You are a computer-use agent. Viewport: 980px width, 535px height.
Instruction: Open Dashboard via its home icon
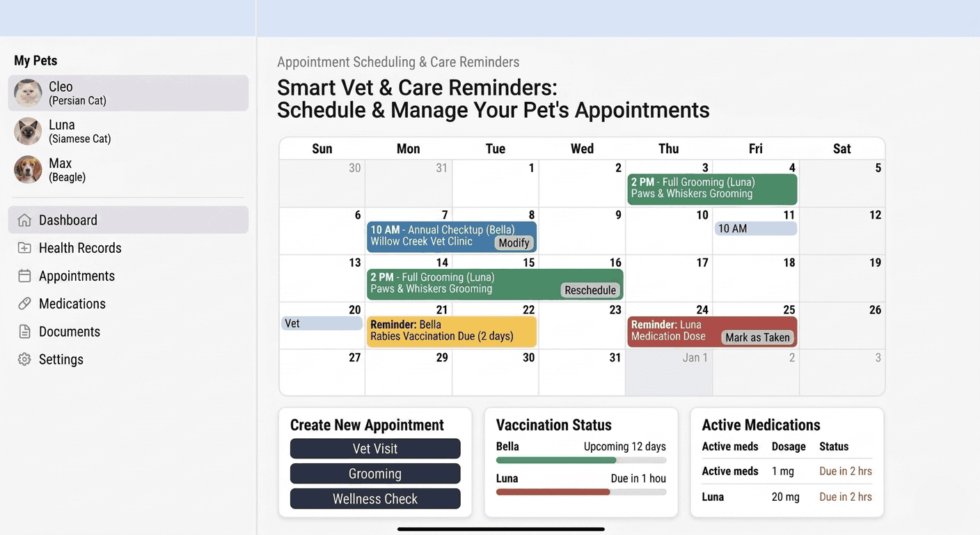point(24,220)
